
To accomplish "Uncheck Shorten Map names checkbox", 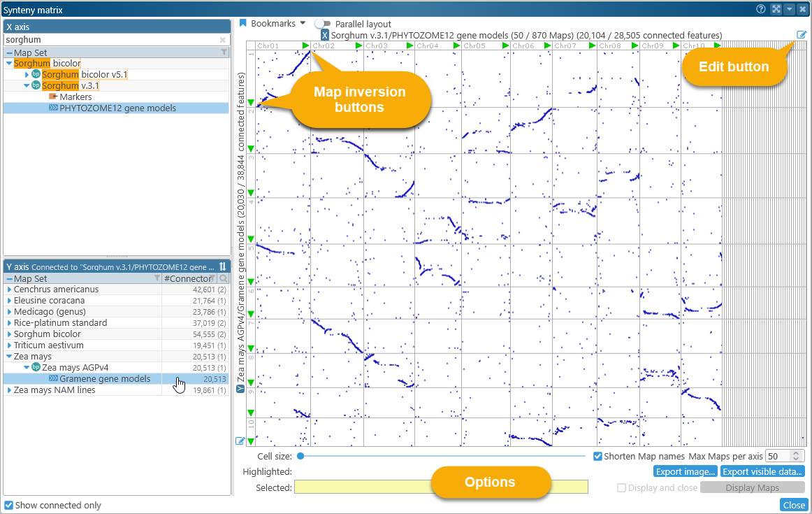I will 597,456.
